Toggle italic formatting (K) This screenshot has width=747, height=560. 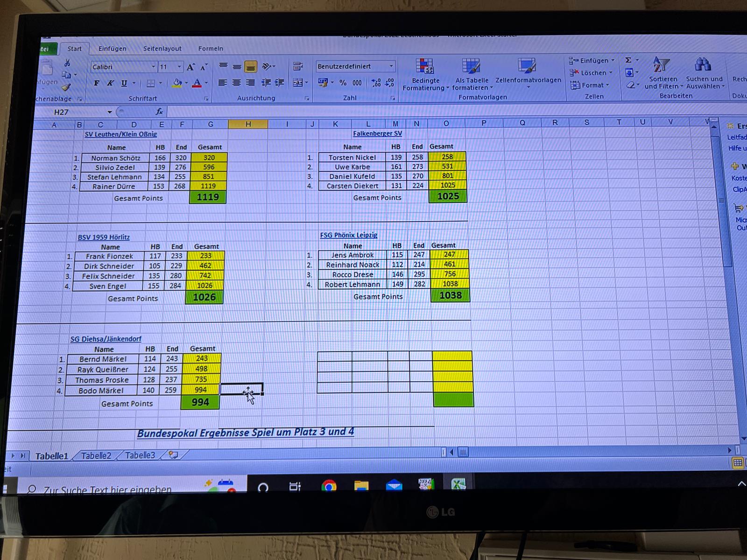point(110,83)
